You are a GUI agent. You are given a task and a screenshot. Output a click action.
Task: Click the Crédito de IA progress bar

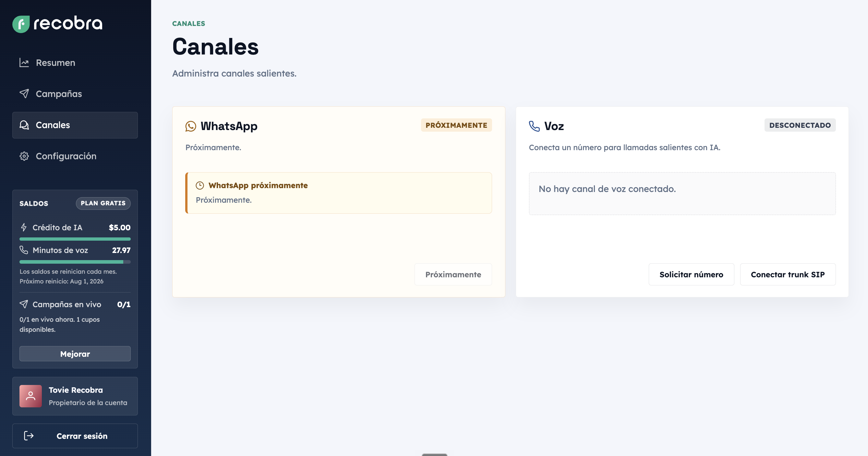tap(75, 239)
